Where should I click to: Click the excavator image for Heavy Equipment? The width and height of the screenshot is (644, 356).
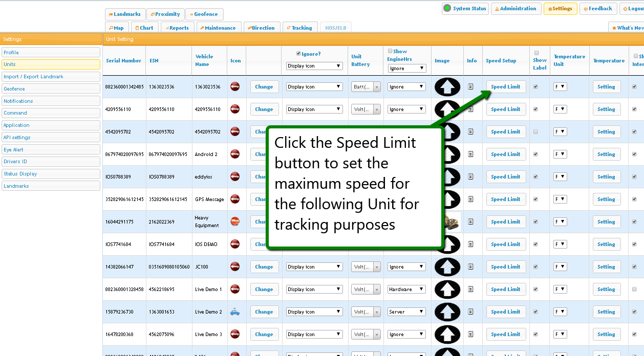(453, 222)
